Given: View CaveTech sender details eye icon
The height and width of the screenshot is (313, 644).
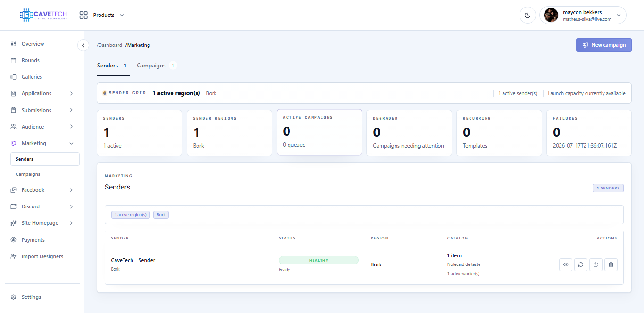Looking at the screenshot, I should 566,264.
